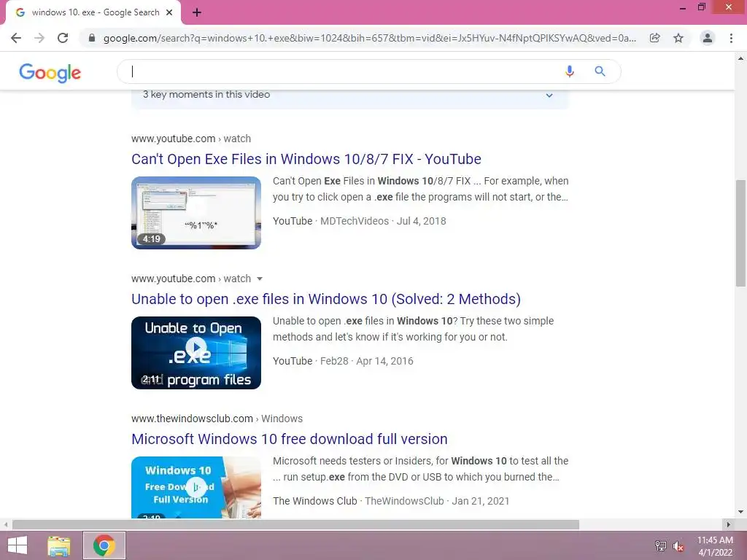Open a new tab with plus button

pyautogui.click(x=197, y=12)
